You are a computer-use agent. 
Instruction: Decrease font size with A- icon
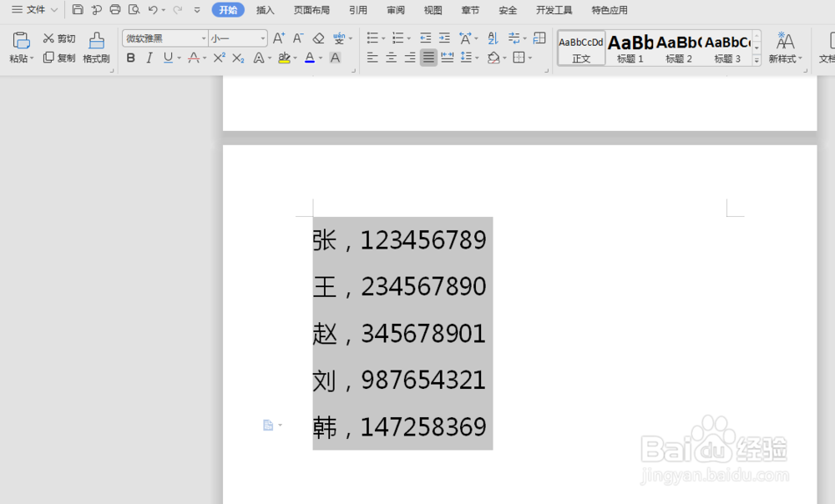[298, 38]
